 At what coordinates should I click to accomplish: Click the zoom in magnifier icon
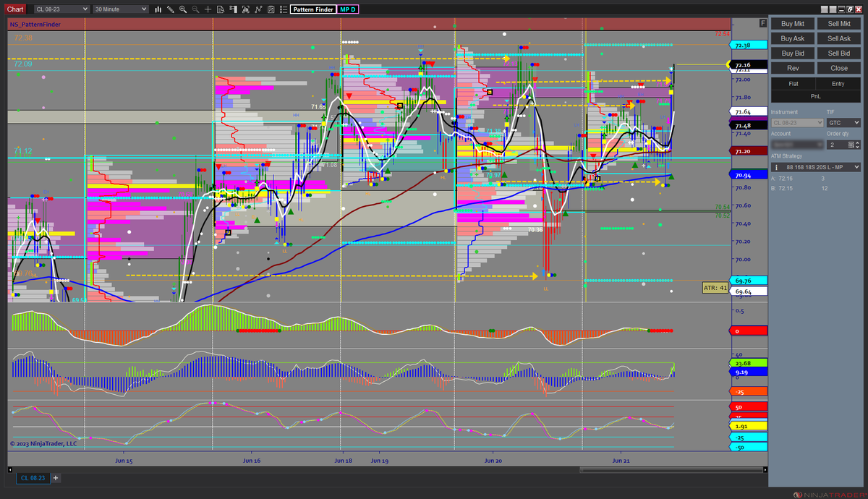183,9
